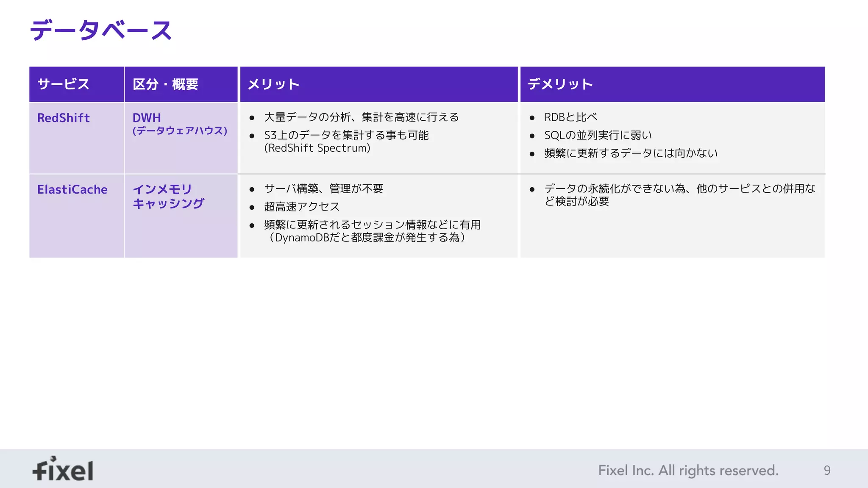Click the Fixel logo in the footer

[63, 469]
